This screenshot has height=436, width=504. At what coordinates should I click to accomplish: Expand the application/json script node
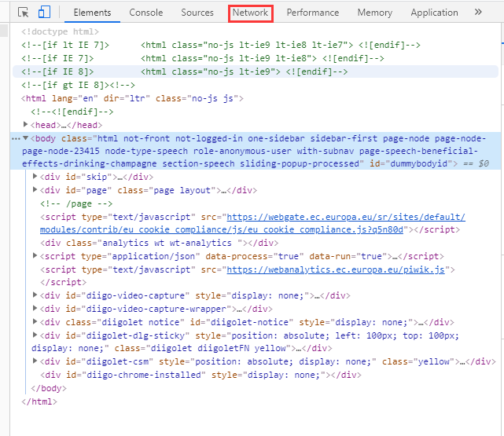(x=35, y=255)
